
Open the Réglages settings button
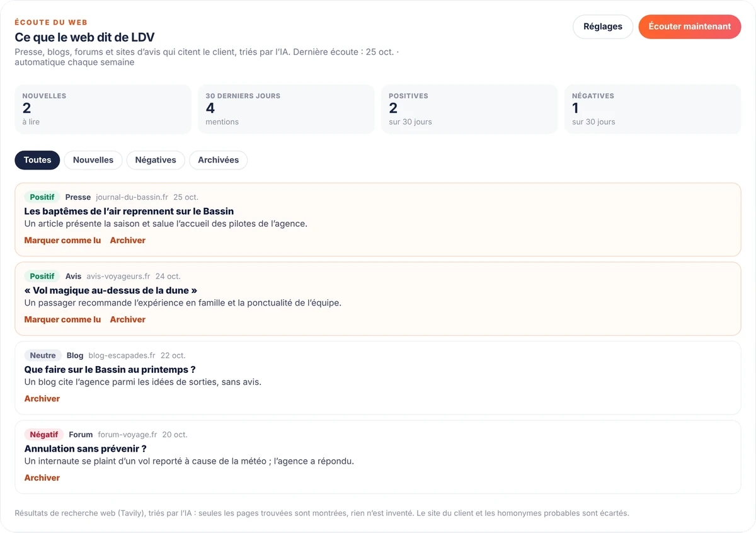[603, 26]
